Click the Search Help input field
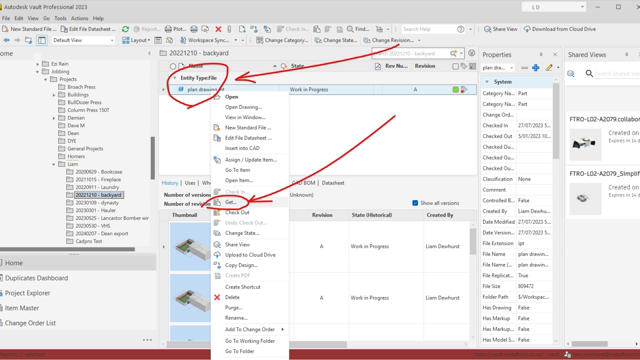Viewport: 640px width, 360px height. point(428,29)
